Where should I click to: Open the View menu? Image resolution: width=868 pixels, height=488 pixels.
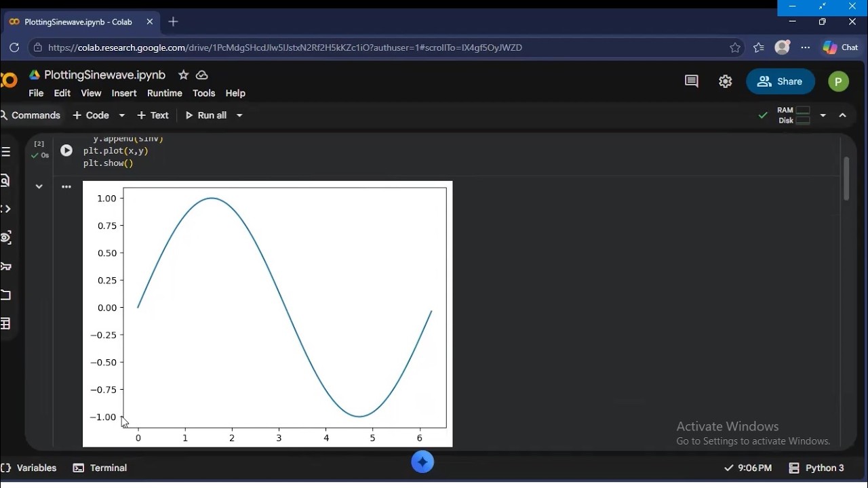pyautogui.click(x=91, y=93)
